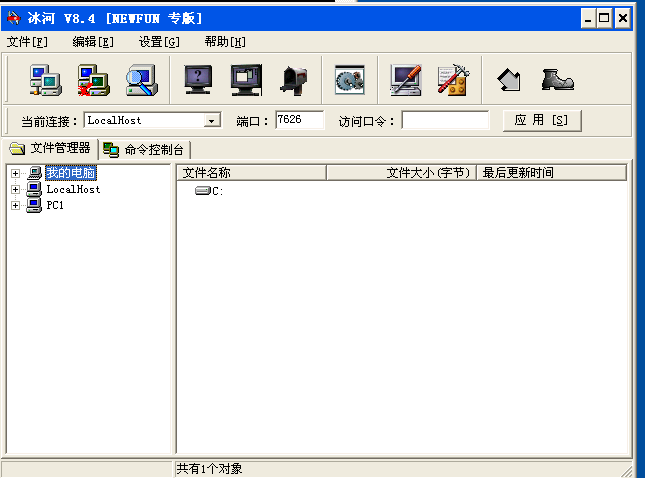Maximize the 冰河 window
This screenshot has width=645, height=478.
(604, 19)
